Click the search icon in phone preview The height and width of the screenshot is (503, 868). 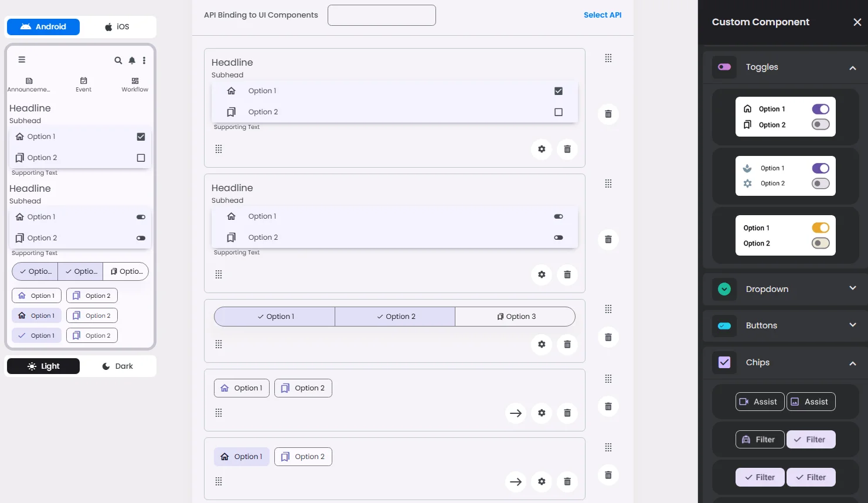118,60
